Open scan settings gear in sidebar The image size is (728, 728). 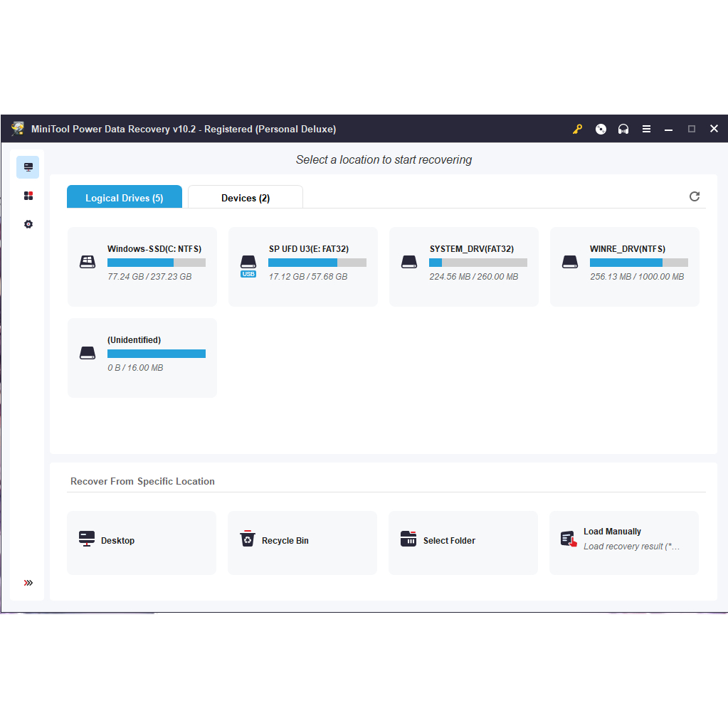[x=28, y=224]
